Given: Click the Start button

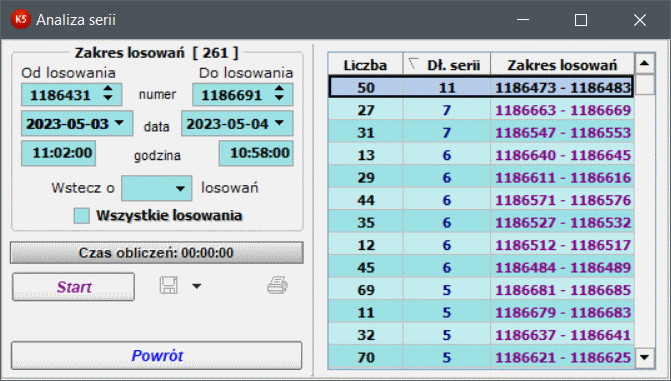Looking at the screenshot, I should (74, 287).
